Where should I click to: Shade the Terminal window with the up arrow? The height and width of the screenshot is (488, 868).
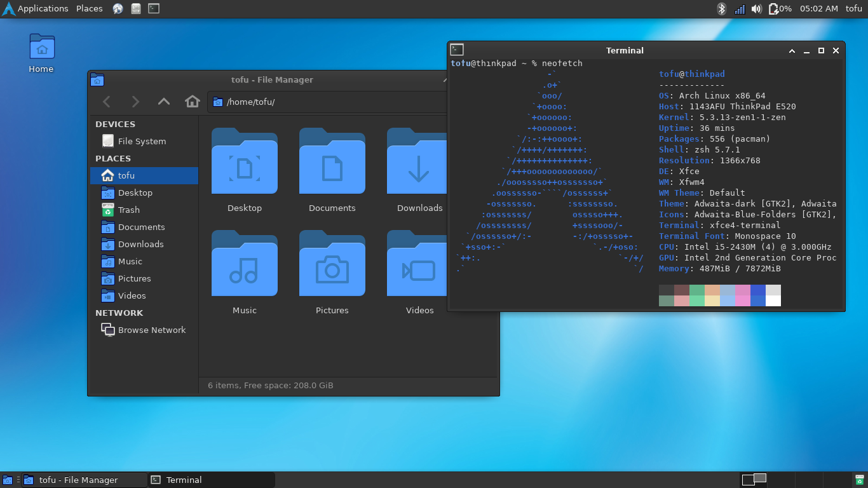(x=792, y=51)
